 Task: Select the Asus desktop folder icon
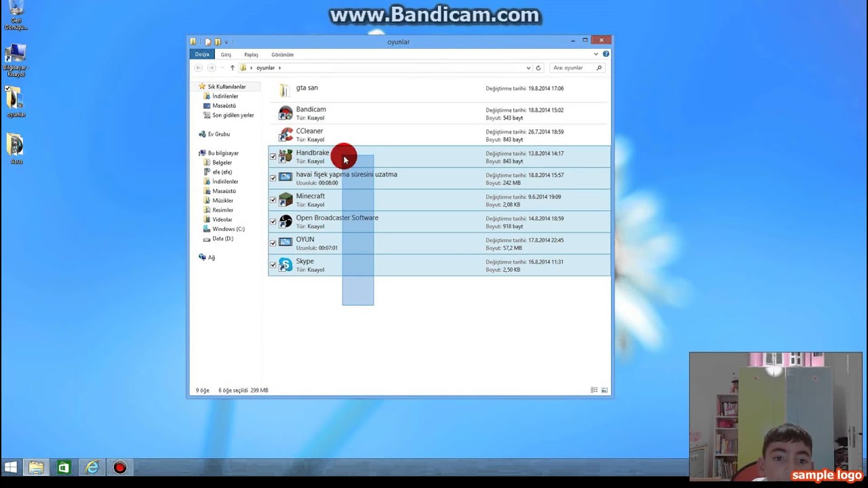pos(16,149)
